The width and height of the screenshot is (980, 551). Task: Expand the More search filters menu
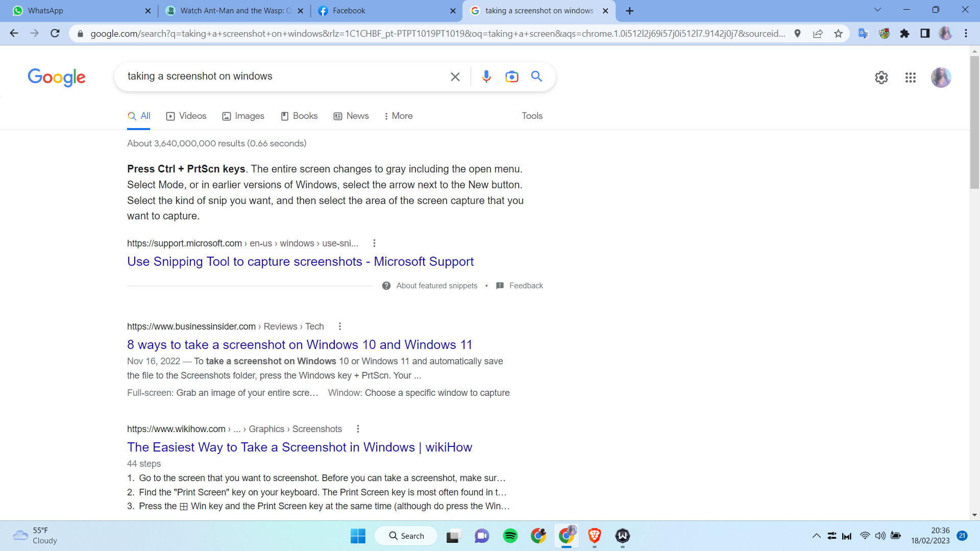pos(398,116)
